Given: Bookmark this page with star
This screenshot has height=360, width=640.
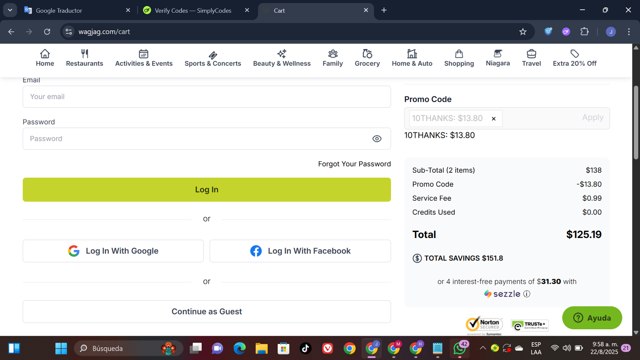Looking at the screenshot, I should [522, 31].
